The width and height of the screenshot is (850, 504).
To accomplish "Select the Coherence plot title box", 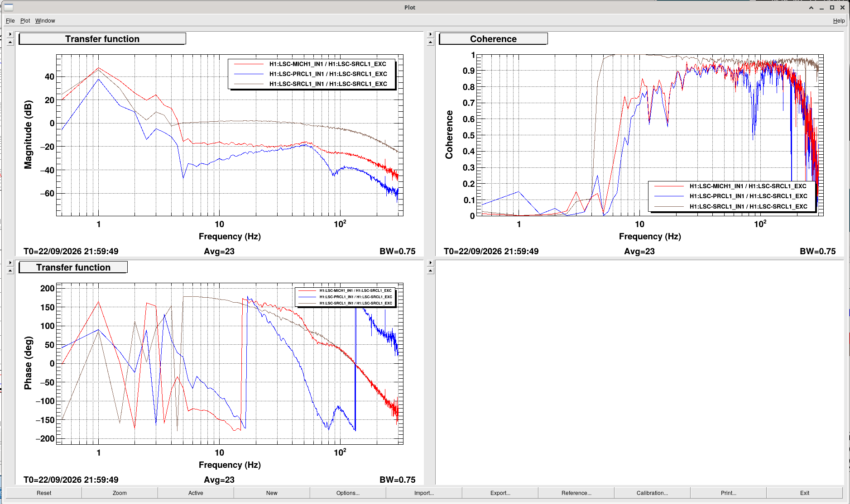I will (493, 39).
